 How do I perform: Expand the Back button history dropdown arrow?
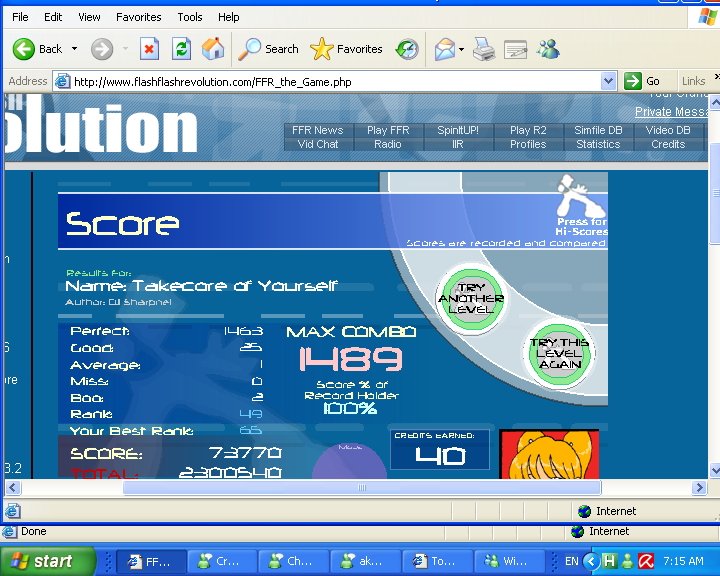click(74, 49)
